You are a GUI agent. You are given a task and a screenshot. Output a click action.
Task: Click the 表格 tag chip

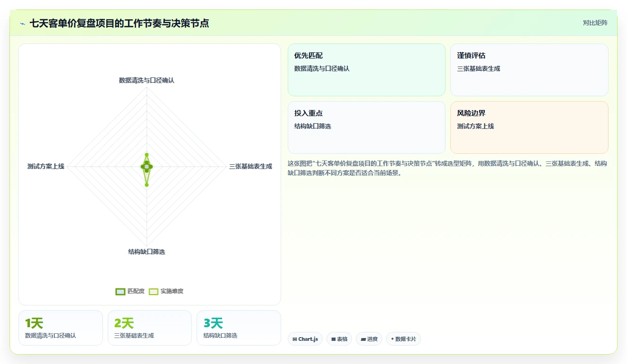pyautogui.click(x=339, y=339)
